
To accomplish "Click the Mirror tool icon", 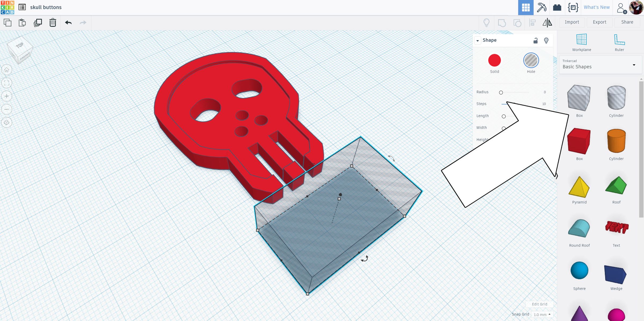I will point(547,23).
